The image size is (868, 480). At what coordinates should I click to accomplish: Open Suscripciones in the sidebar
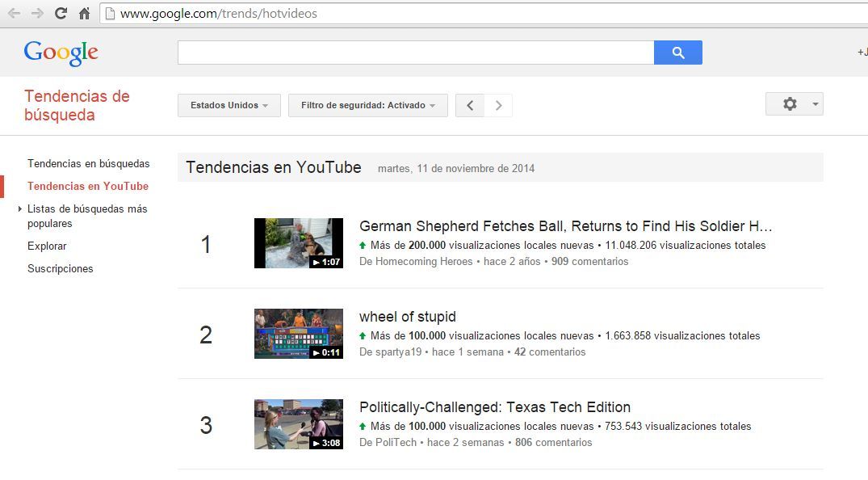(x=61, y=269)
